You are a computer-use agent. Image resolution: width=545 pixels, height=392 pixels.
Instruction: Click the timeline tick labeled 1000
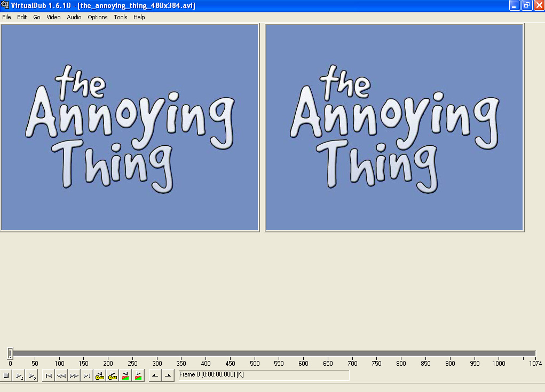coord(499,363)
